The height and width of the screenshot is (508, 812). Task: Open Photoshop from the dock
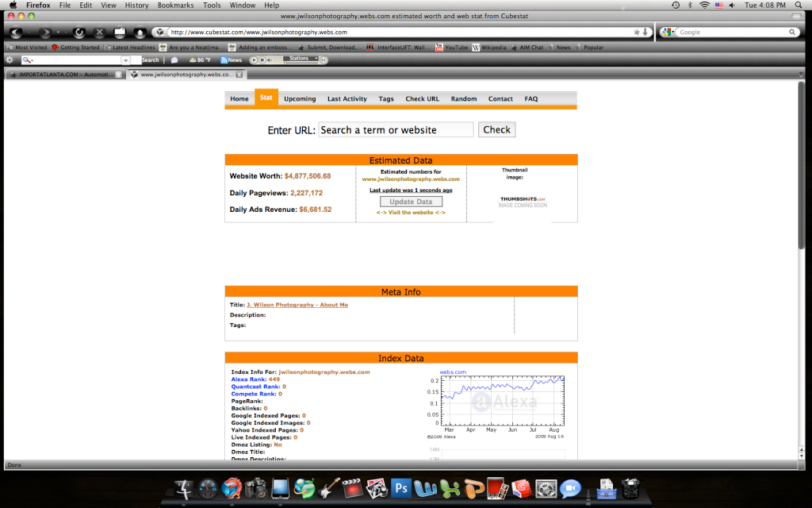click(401, 487)
